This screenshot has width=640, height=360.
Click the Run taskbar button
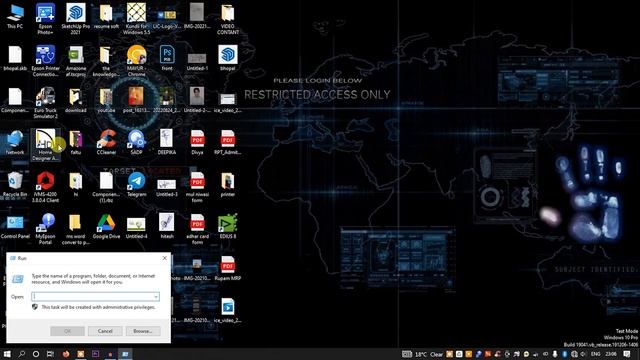125,354
